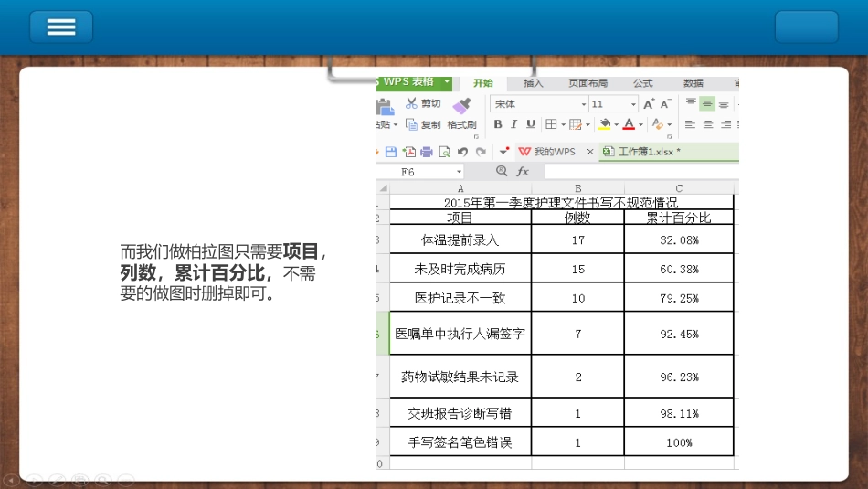Click the cell borders icon

(551, 124)
